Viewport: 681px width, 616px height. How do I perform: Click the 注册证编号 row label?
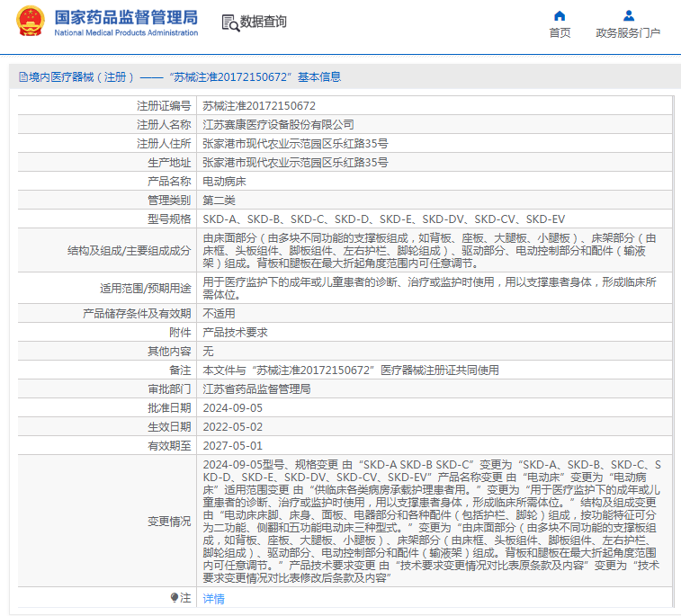point(164,106)
